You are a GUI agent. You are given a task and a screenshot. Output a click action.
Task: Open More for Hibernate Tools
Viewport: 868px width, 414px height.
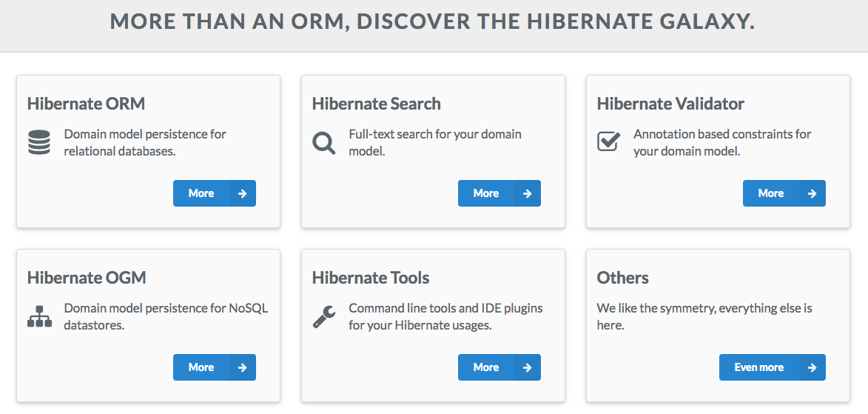coord(499,367)
